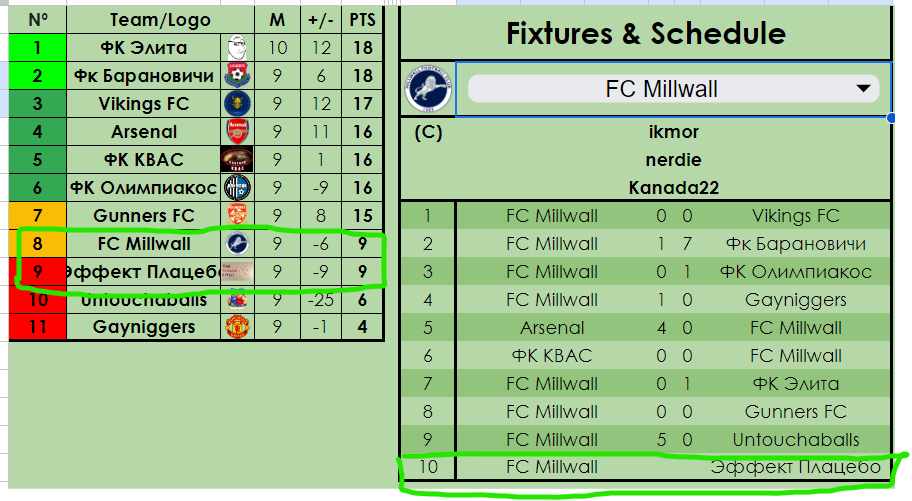
Task: Click the Team/Logo column header
Action: pos(160,19)
